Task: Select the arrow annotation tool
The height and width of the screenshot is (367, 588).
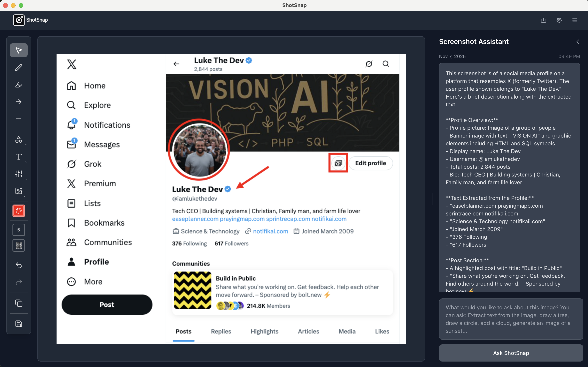Action: click(19, 102)
